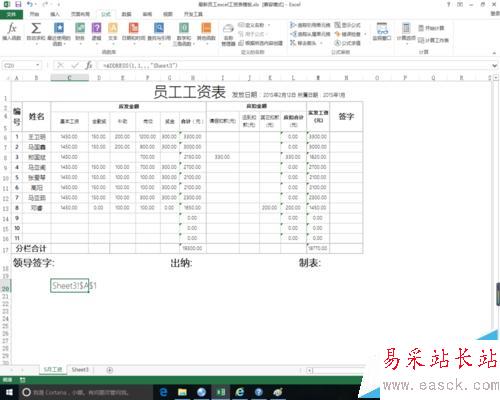The image size is (500, 400).
Task: Click Calculate Sheet
Action: pos(433,40)
